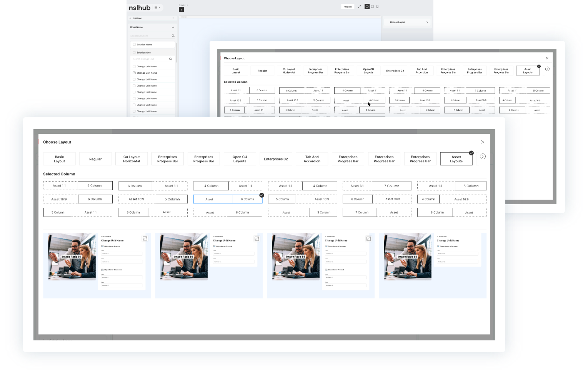The height and width of the screenshot is (375, 588).
Task: Tick the Solution Name checkbox
Action: tap(134, 45)
